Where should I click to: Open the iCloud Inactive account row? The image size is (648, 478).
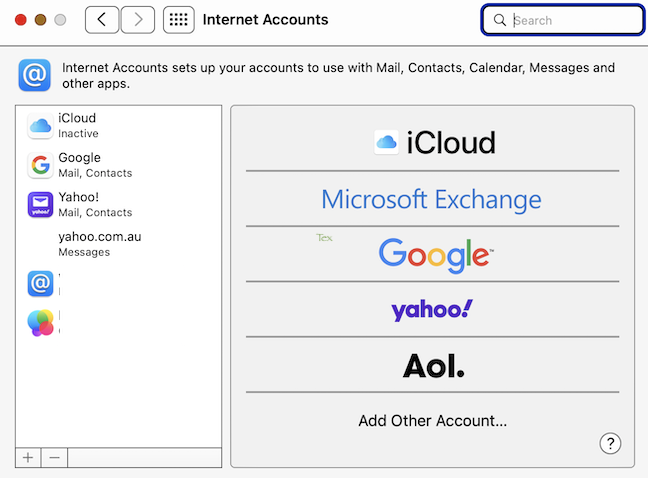[119, 126]
